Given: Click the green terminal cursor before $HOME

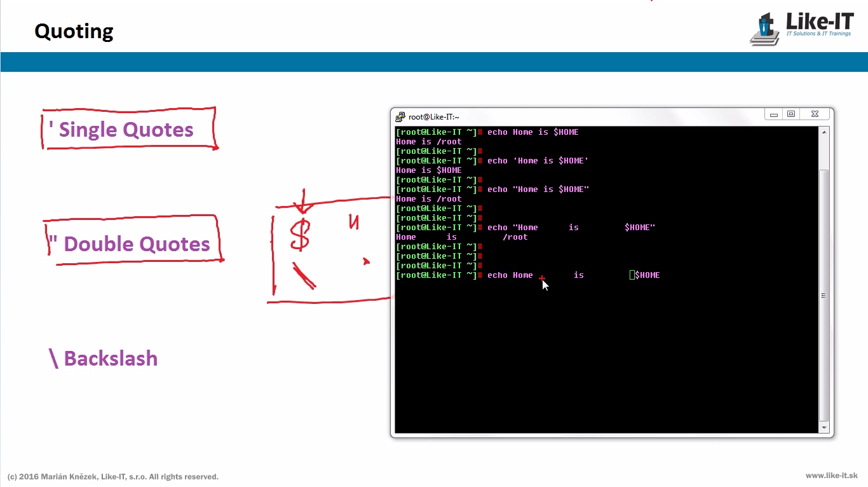Looking at the screenshot, I should point(632,275).
